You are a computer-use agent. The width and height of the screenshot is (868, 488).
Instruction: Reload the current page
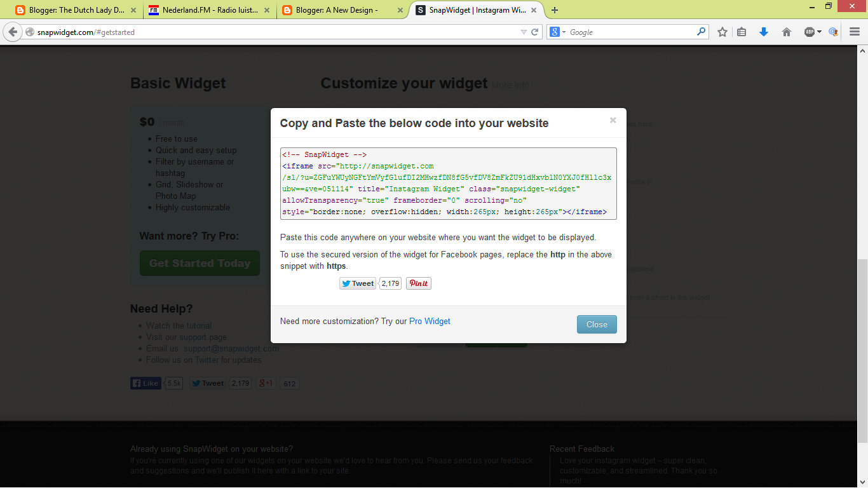[535, 32]
